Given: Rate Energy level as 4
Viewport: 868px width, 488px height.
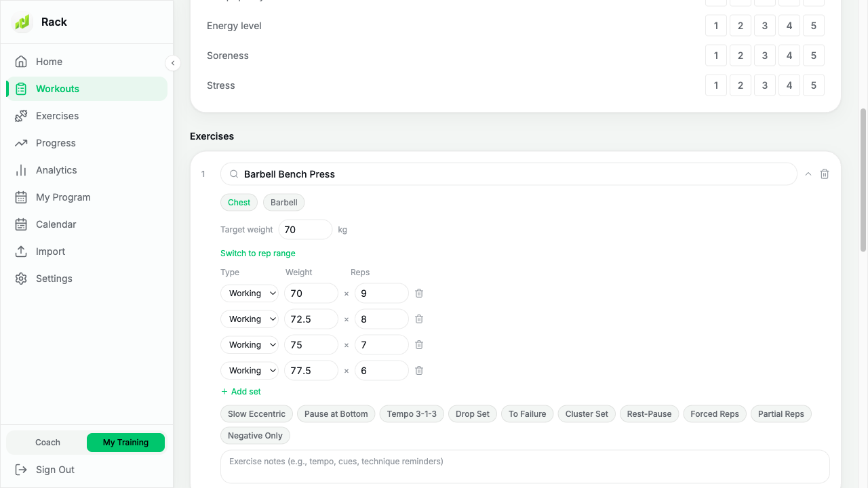Looking at the screenshot, I should coord(789,26).
